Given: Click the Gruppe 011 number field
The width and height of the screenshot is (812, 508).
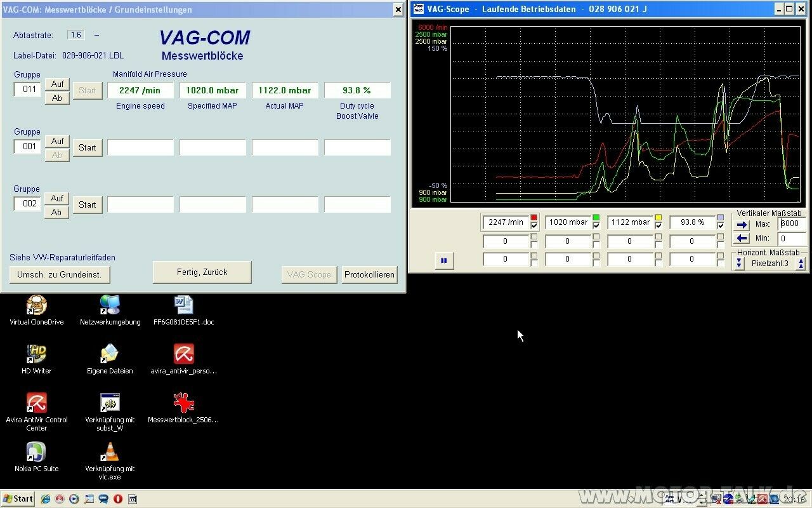Looking at the screenshot, I should pos(27,90).
